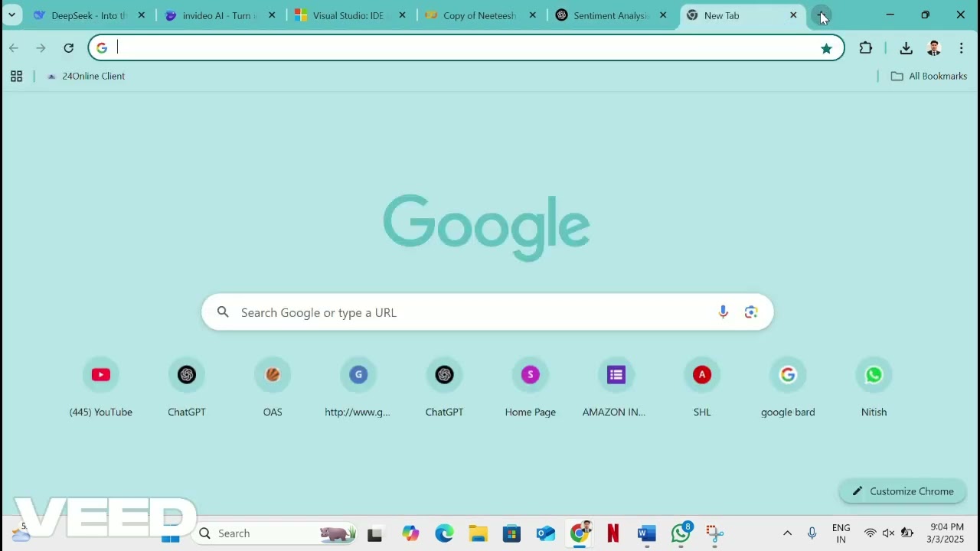Open Copilot from the taskbar
Image resolution: width=980 pixels, height=551 pixels.
coord(410,533)
